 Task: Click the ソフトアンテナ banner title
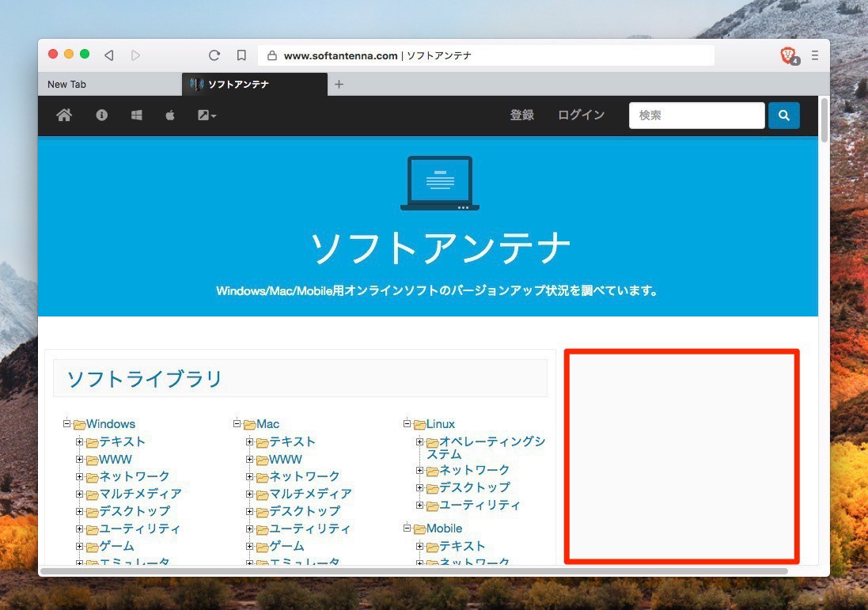point(440,248)
